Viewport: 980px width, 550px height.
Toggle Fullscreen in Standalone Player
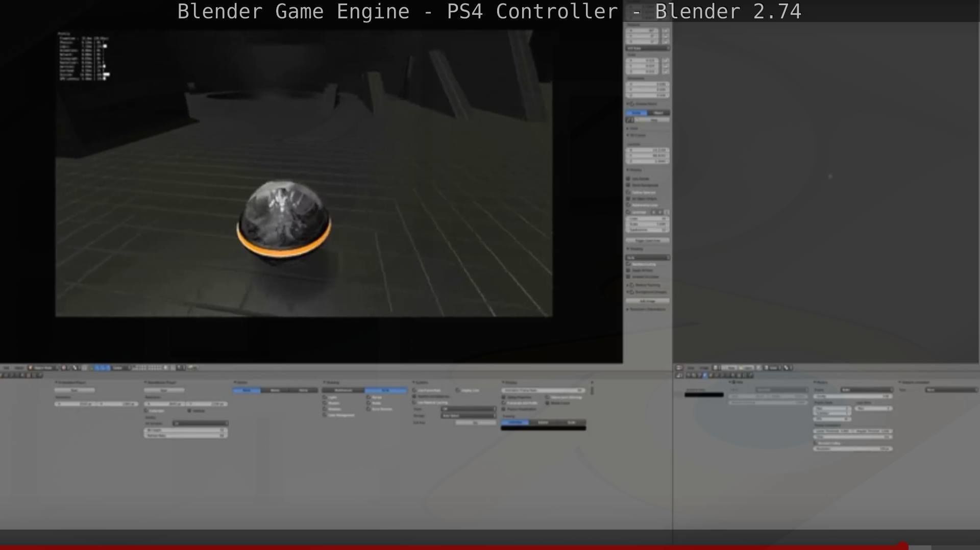click(146, 411)
